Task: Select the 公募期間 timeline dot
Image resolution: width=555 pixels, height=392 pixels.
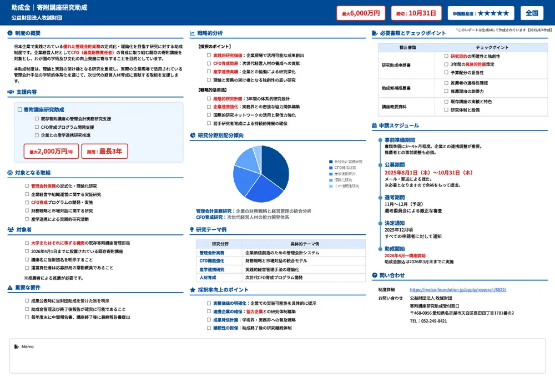Action: tap(380, 165)
